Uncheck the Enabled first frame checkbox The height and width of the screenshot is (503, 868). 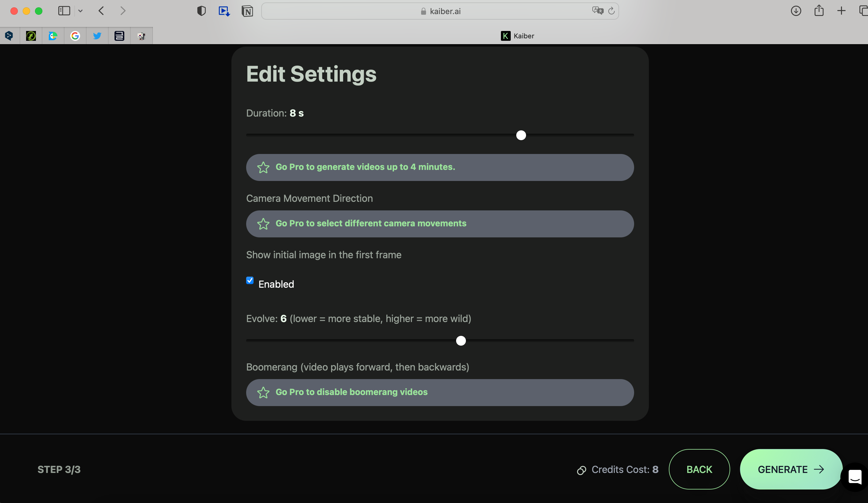click(x=250, y=280)
